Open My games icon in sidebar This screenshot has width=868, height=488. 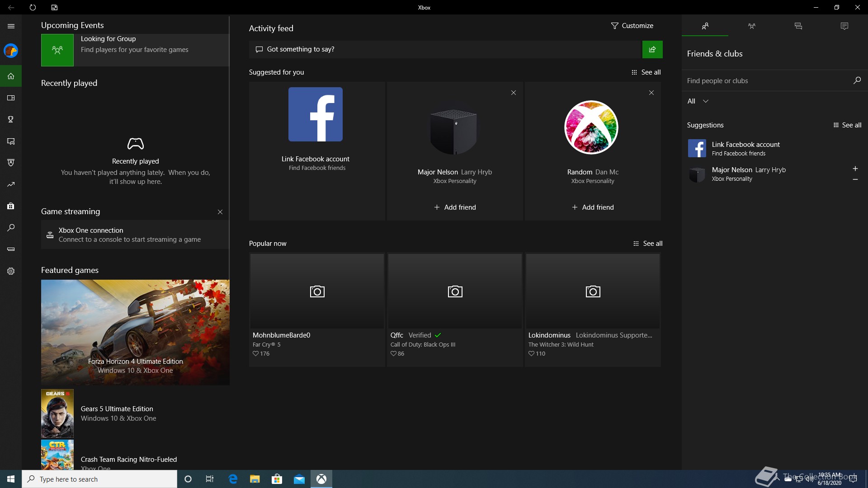(11, 98)
